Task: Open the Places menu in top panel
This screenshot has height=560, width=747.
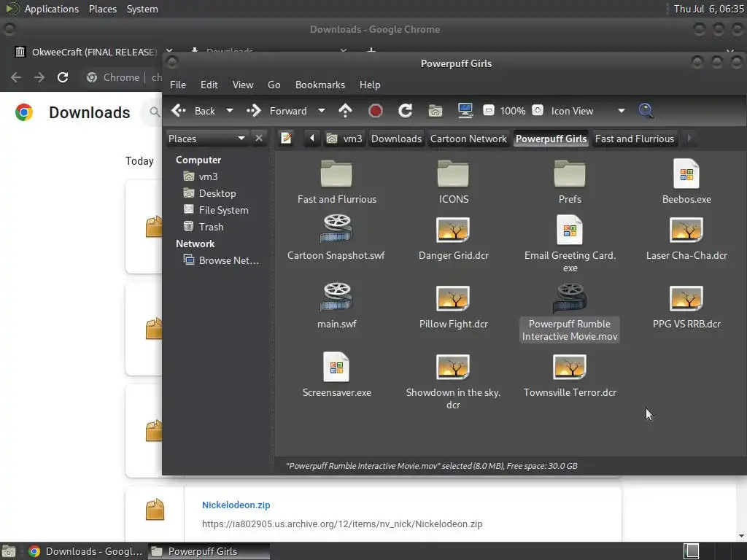Action: [x=102, y=9]
